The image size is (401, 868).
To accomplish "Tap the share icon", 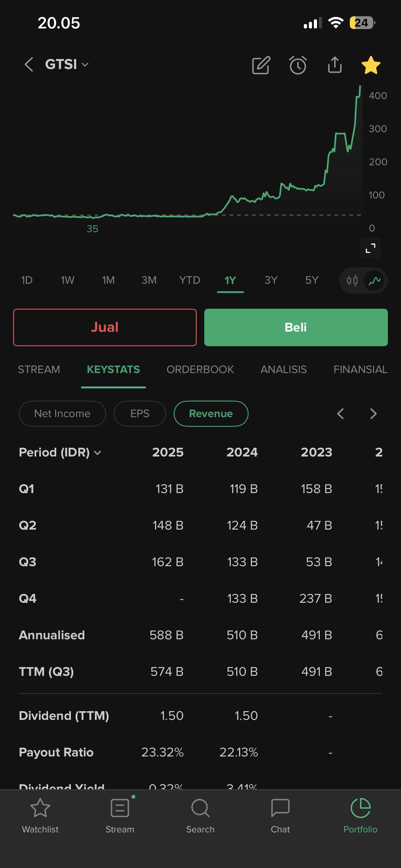I will pos(335,65).
